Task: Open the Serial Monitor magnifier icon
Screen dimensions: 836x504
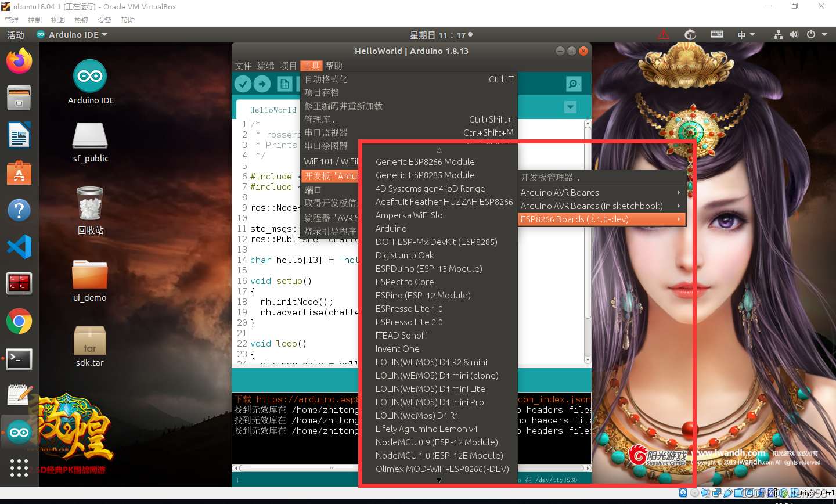Action: coord(574,84)
